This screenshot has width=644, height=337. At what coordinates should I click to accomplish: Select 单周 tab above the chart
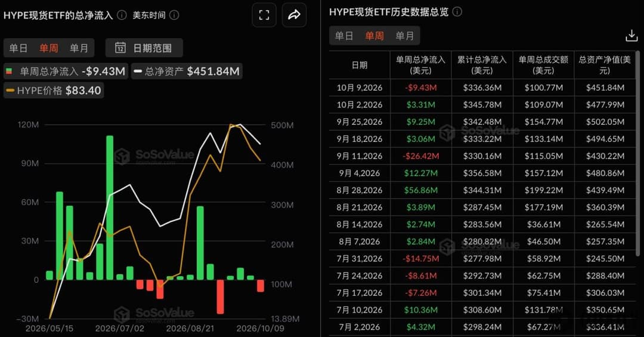pos(48,48)
